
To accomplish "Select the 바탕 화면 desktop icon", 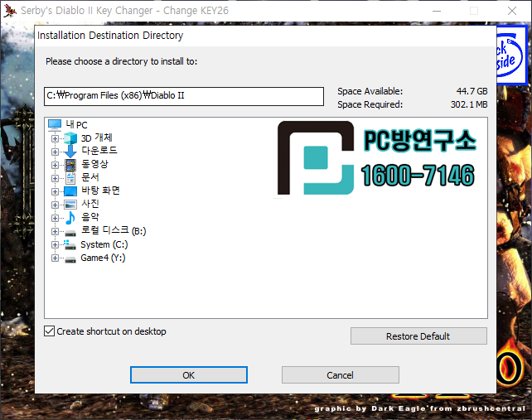I will pyautogui.click(x=70, y=191).
